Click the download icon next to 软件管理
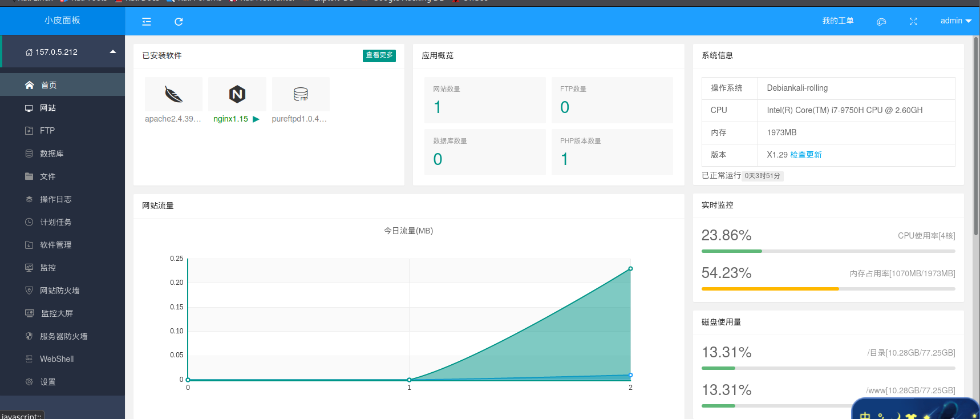Viewport: 980px width, 419px height. point(29,245)
